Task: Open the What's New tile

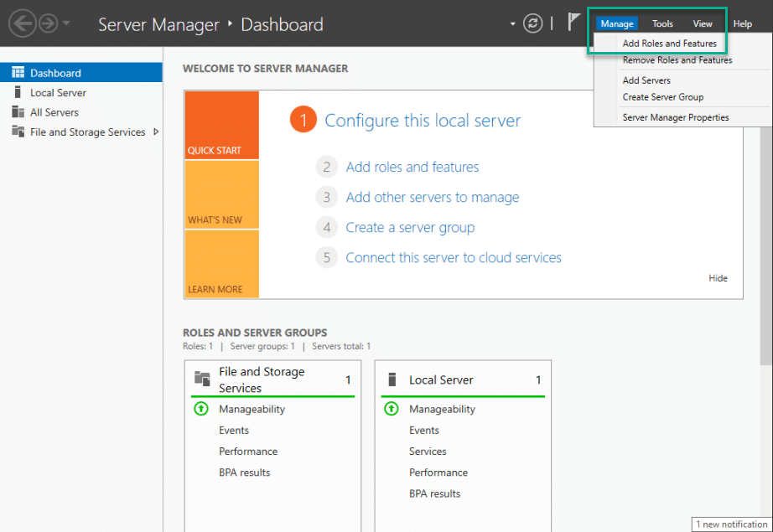Action: (x=222, y=195)
